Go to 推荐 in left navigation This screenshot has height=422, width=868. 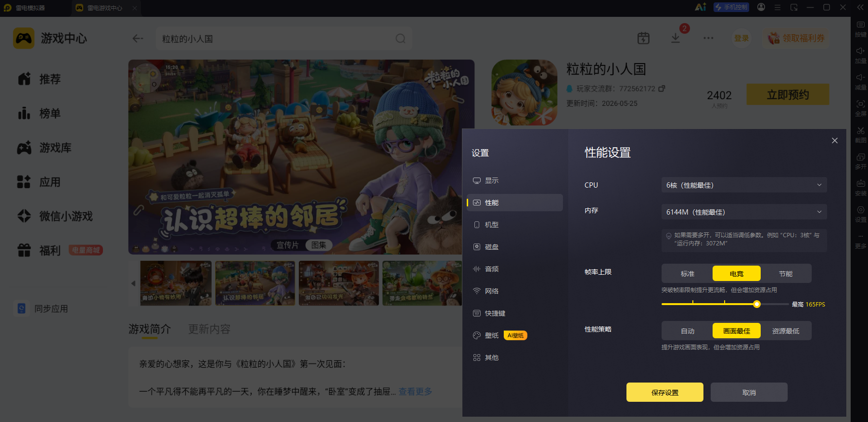[39, 79]
